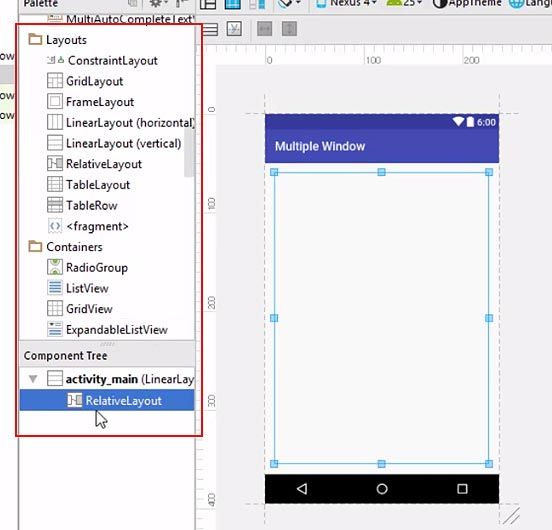
Task: Tap the Android home navigation button
Action: [382, 489]
